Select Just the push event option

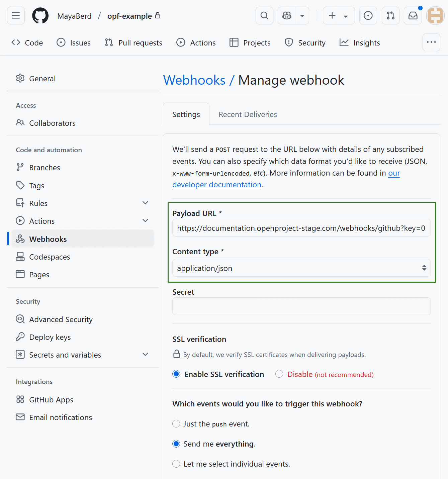(x=176, y=423)
